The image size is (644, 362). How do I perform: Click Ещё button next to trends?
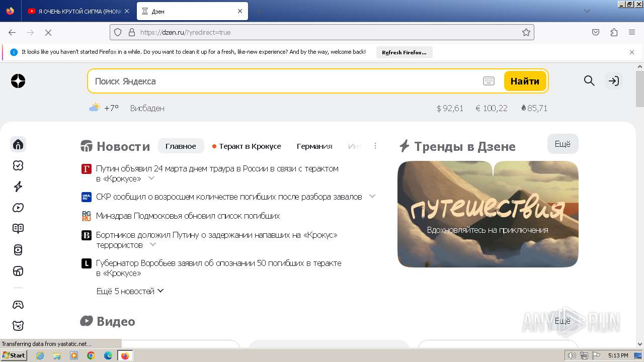click(x=562, y=144)
